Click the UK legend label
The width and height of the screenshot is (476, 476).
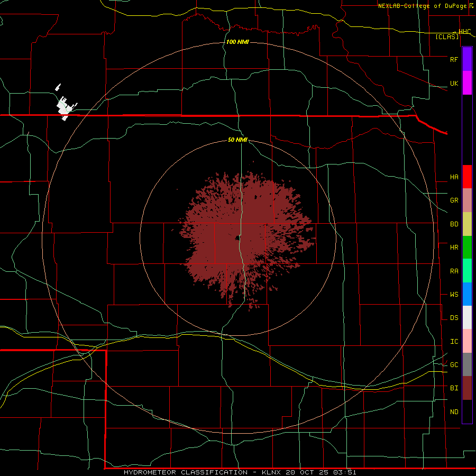click(x=454, y=83)
